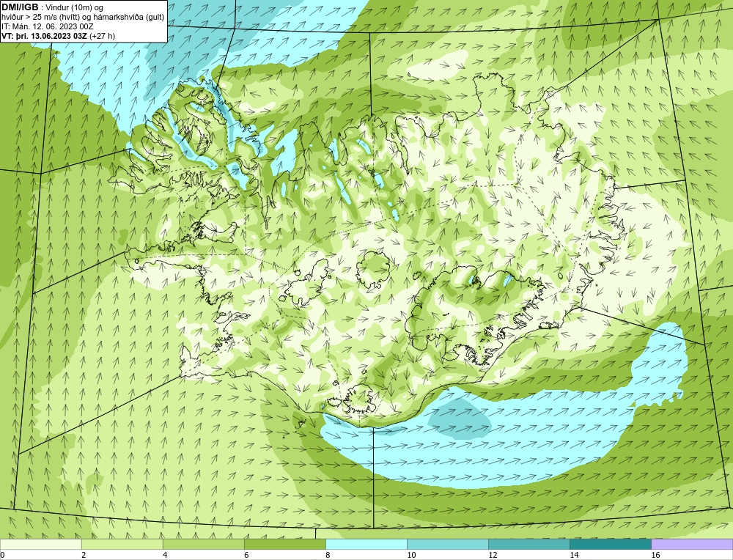This screenshot has height=560, width=733.
Task: Click the legend scale label '6'
Action: [x=246, y=555]
